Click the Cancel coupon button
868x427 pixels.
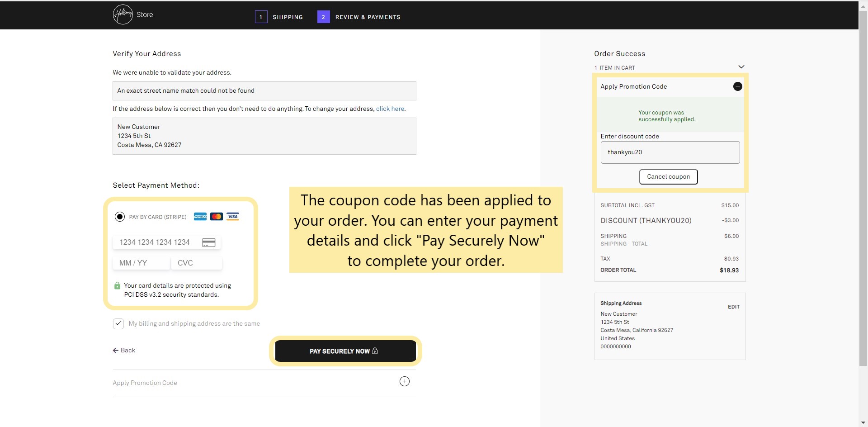click(668, 177)
